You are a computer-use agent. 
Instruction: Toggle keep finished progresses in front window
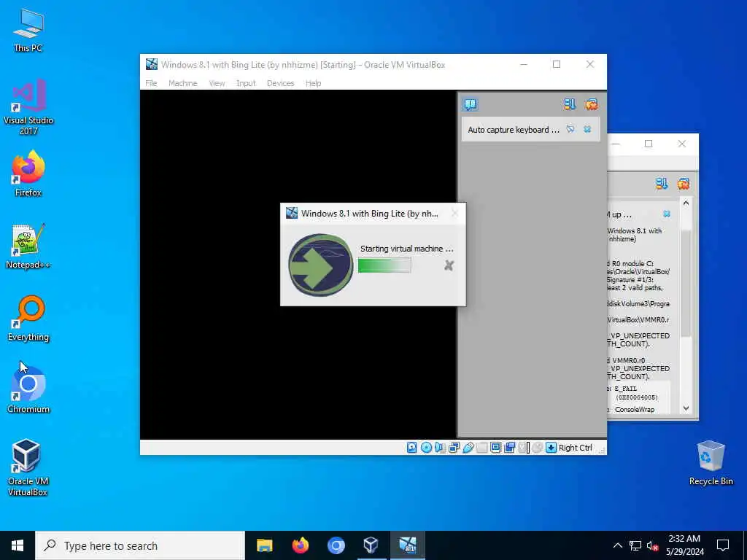point(569,104)
